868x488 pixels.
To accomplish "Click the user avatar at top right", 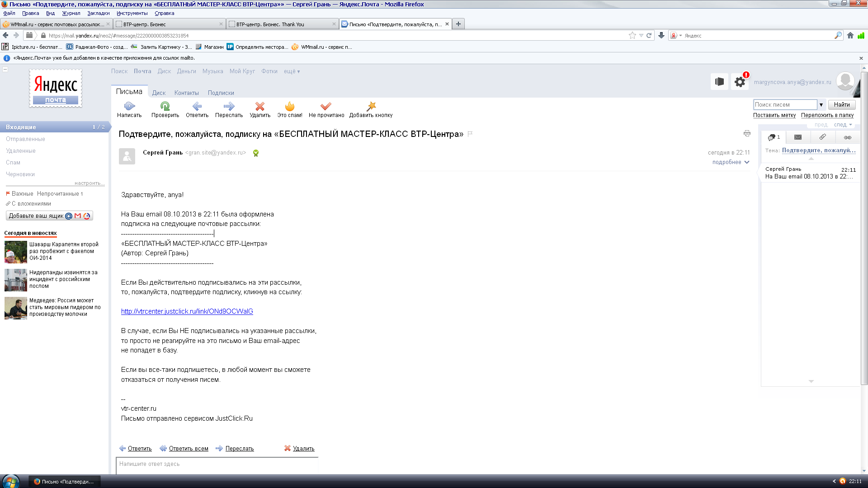I will point(845,81).
